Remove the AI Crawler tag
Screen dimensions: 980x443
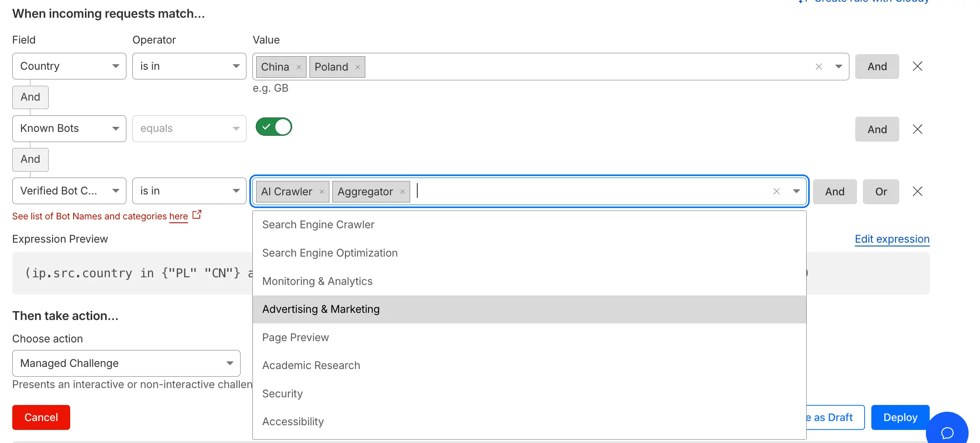tap(322, 192)
